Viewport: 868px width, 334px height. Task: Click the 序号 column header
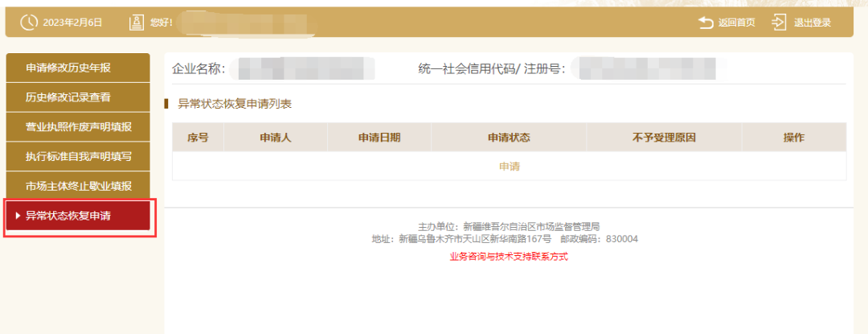(x=198, y=138)
